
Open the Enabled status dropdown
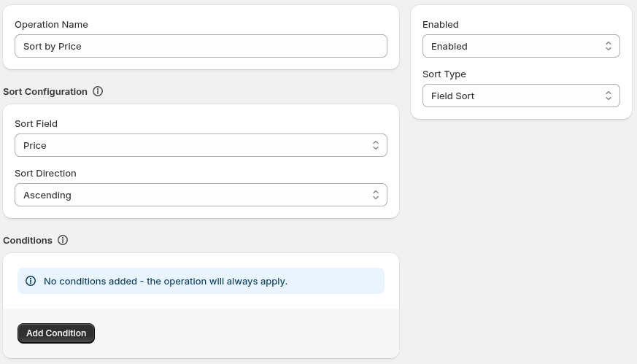tap(521, 46)
